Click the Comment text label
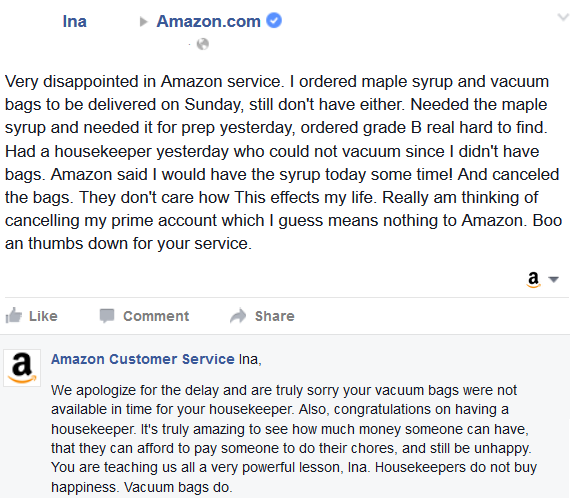 (x=156, y=316)
